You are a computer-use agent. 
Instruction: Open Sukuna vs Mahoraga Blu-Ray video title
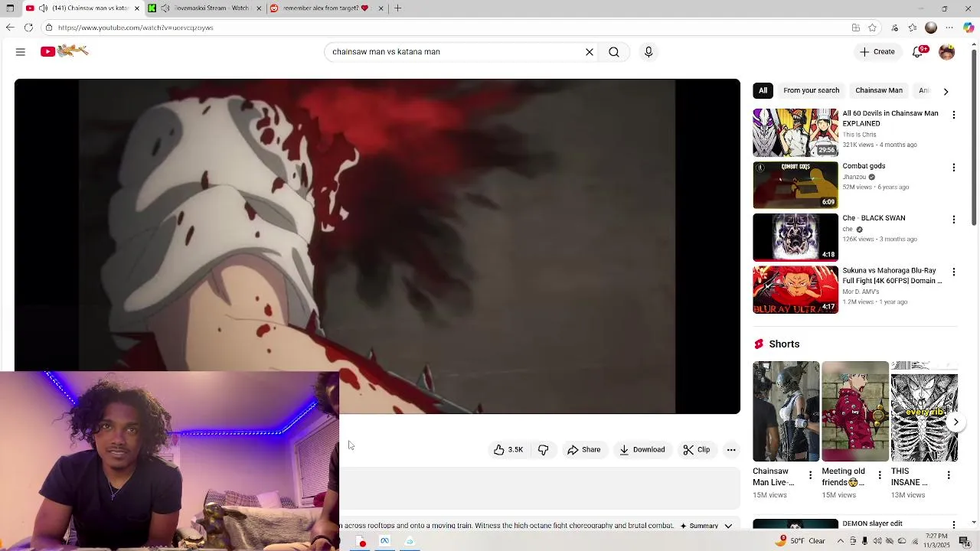point(892,275)
